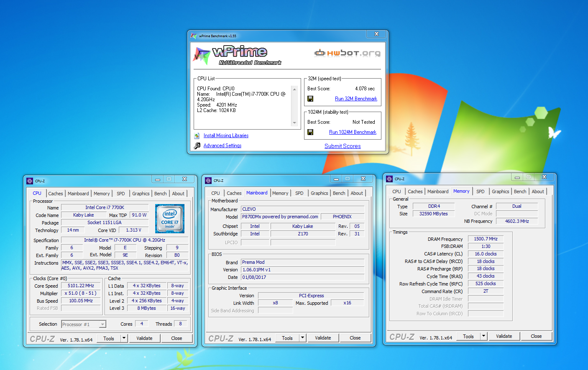588x370 pixels.
Task: Click Validate in the Mainboard window
Action: (x=323, y=338)
